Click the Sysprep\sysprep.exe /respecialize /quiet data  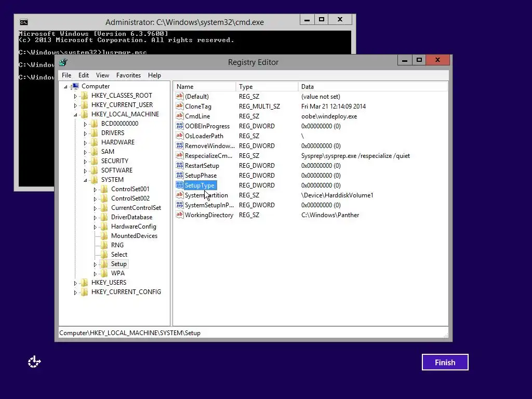pyautogui.click(x=355, y=156)
